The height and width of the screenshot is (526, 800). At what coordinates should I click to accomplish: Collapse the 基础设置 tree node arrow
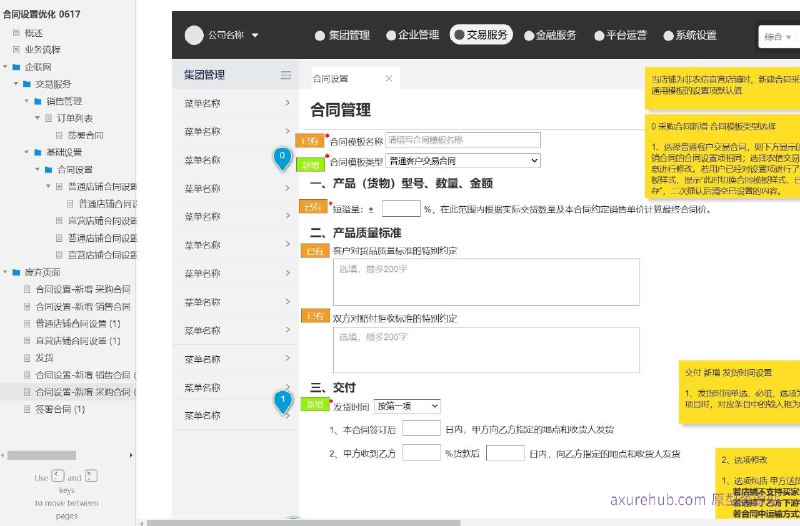point(27,152)
